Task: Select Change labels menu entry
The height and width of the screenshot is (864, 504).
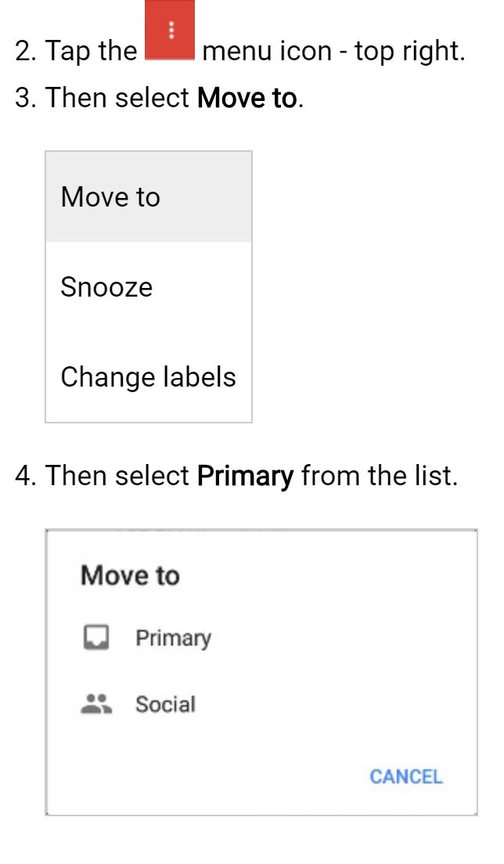Action: click(149, 377)
